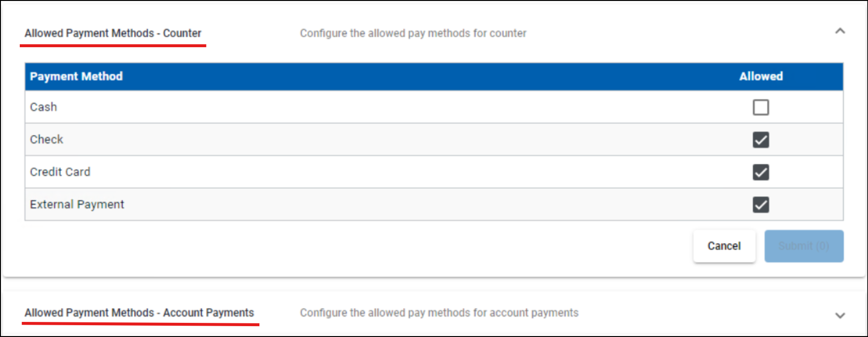
Task: Click the red underline beneath the Counter heading
Action: tap(113, 45)
